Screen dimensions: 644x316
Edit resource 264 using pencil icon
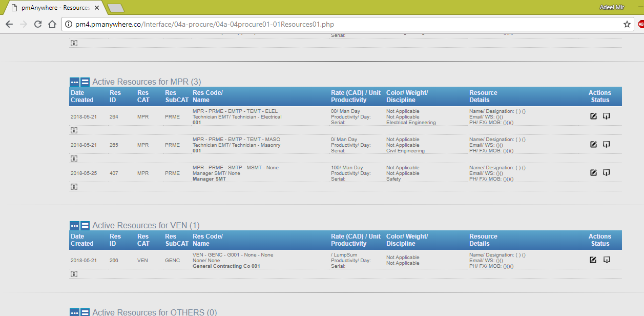(x=593, y=116)
